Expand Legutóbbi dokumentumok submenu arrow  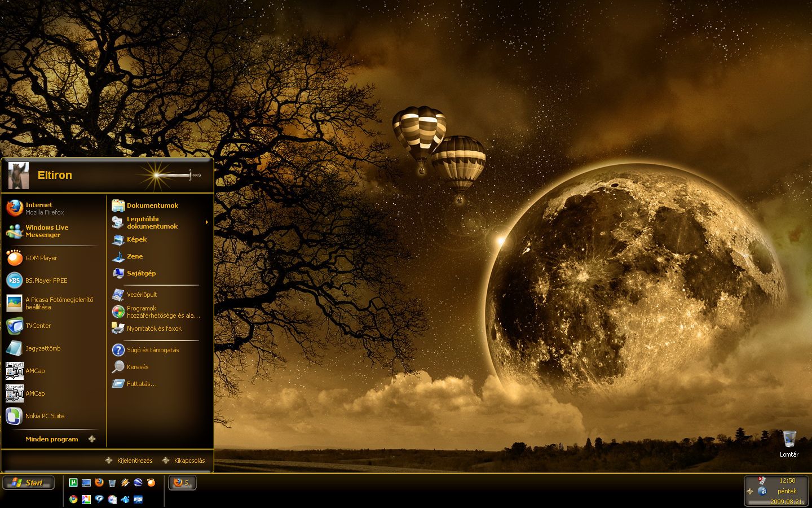207,222
